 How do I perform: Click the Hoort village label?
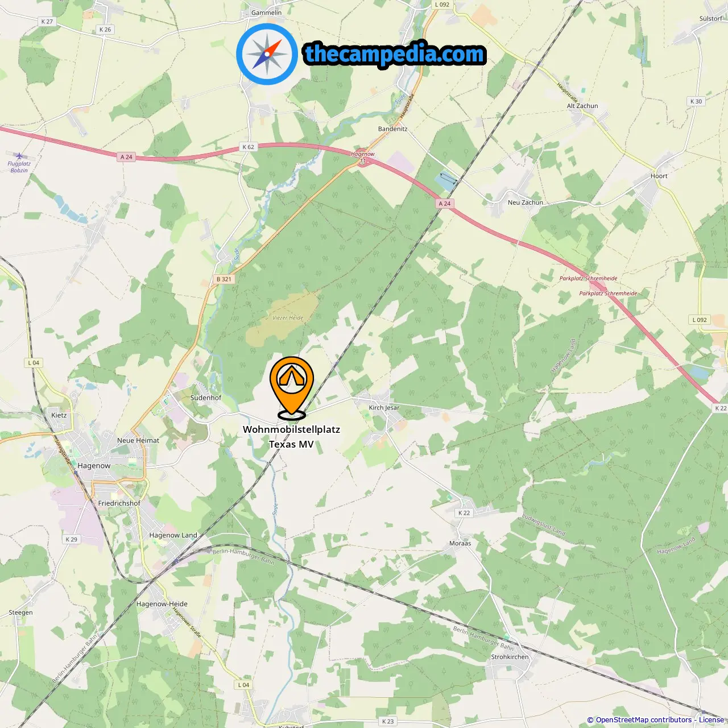[659, 176]
